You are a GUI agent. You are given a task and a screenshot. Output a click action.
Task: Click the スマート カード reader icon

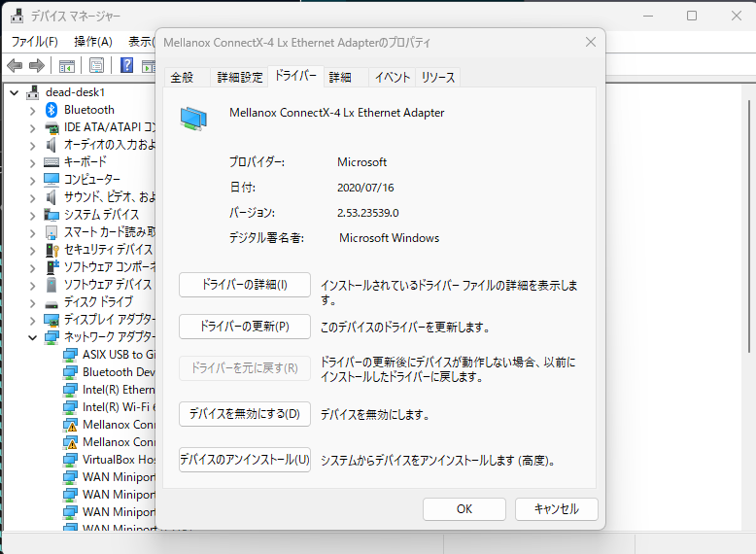52,232
